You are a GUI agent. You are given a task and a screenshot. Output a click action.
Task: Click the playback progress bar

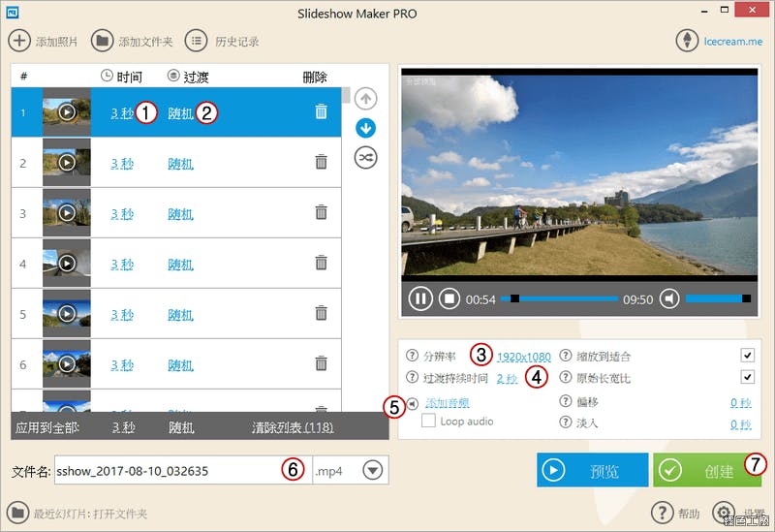point(559,298)
